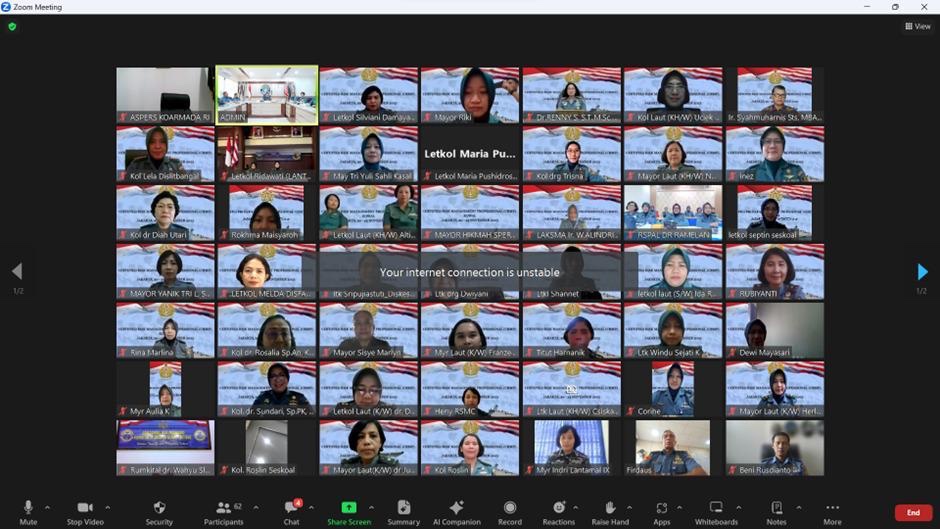Stop Video camera toggle

87,511
